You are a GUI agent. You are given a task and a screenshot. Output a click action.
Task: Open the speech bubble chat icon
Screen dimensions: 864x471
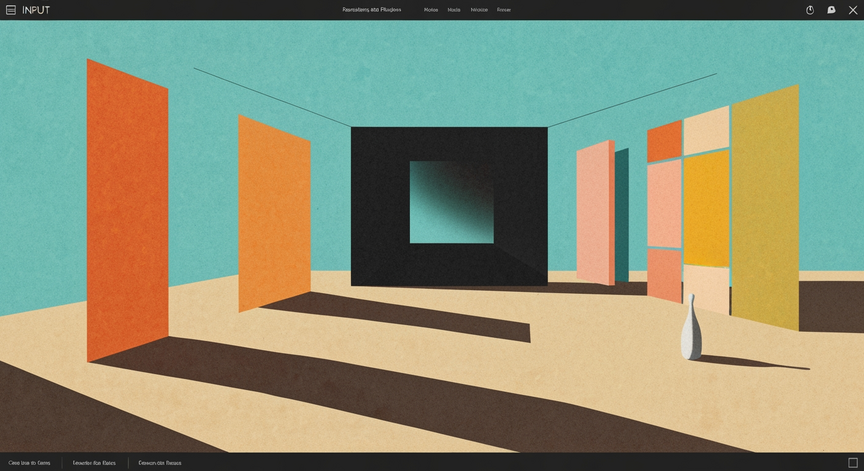pos(831,10)
